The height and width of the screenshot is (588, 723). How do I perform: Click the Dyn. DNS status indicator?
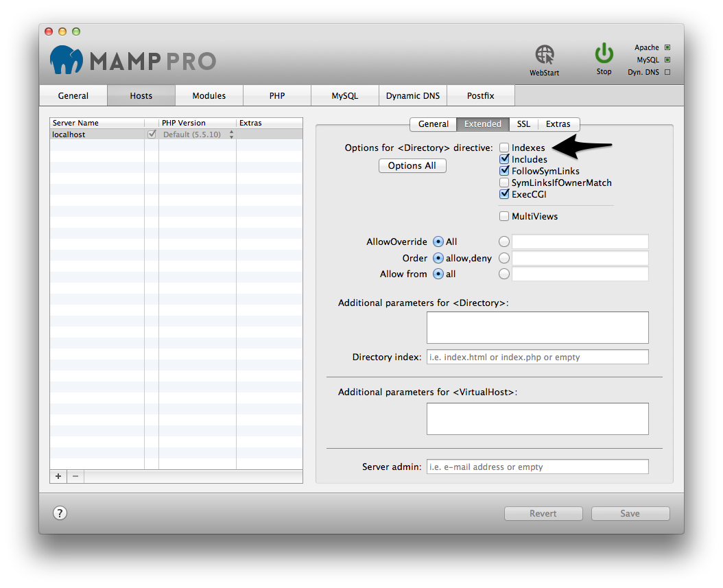click(667, 72)
